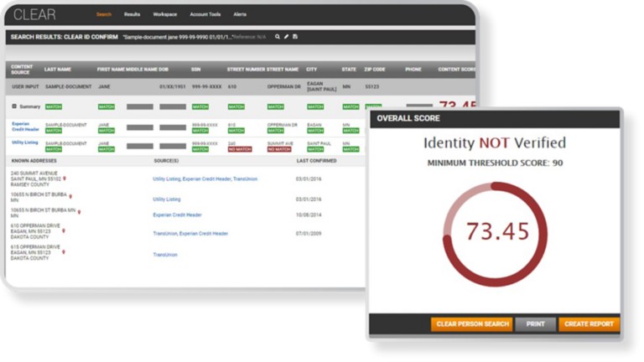This screenshot has width=644, height=362.
Task: Click the 'SAINT PAUL' city in Utility Listing row
Action: pos(319,143)
